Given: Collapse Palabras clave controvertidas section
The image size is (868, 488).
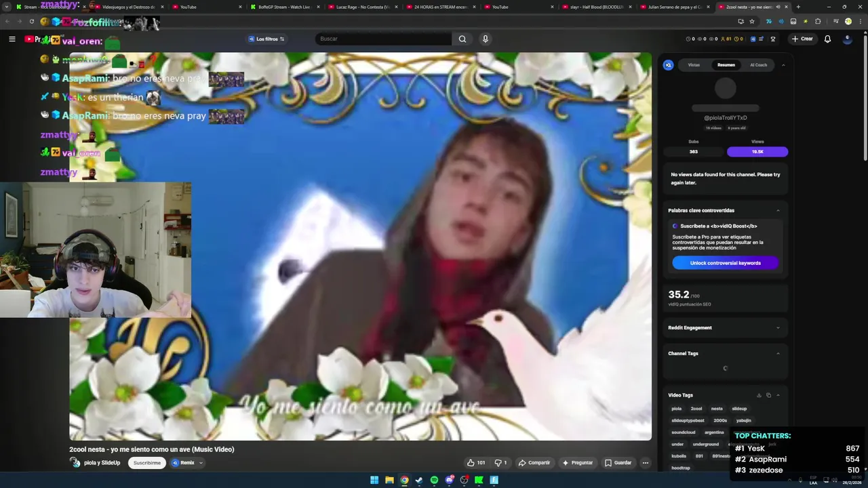Looking at the screenshot, I should (x=778, y=211).
